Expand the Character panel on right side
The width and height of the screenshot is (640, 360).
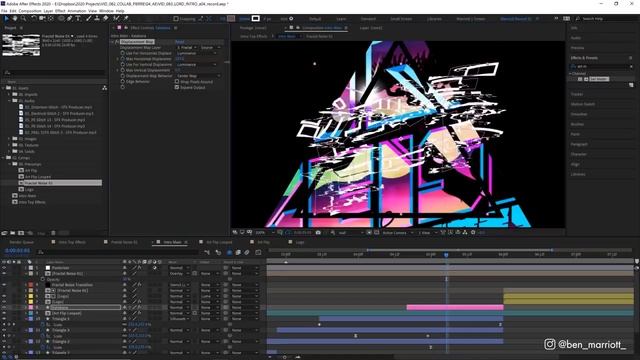(578, 154)
